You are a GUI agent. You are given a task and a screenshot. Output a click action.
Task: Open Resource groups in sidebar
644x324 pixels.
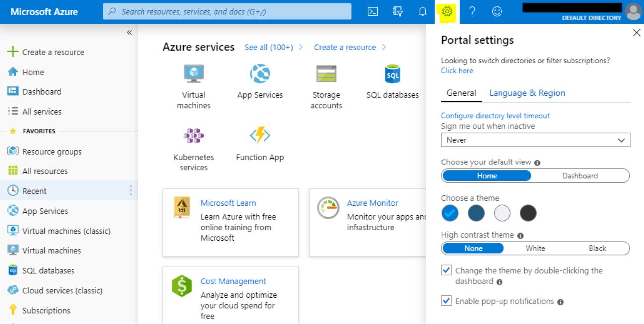pos(45,152)
